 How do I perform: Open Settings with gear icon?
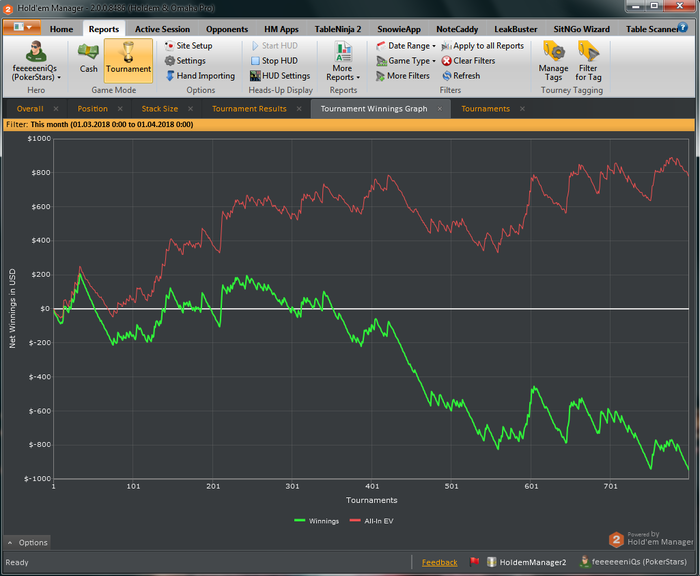pyautogui.click(x=185, y=61)
